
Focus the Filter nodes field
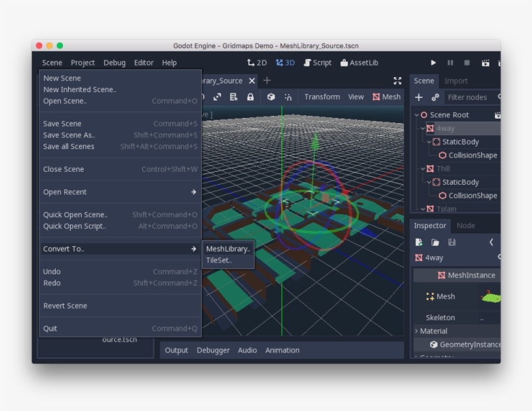click(472, 97)
